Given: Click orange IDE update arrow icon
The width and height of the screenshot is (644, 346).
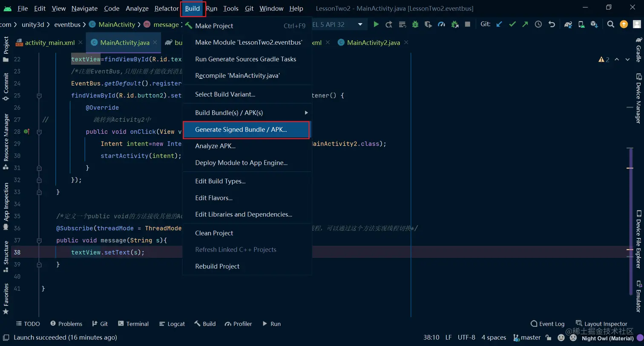Looking at the screenshot, I should (624, 24).
